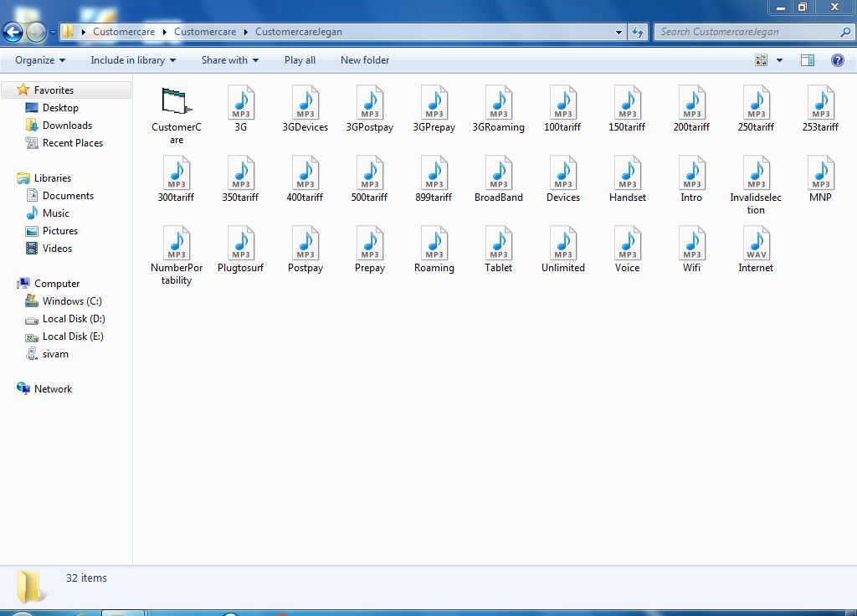The height and width of the screenshot is (616, 857).
Task: Open the view options dropdown arrow
Action: (779, 60)
